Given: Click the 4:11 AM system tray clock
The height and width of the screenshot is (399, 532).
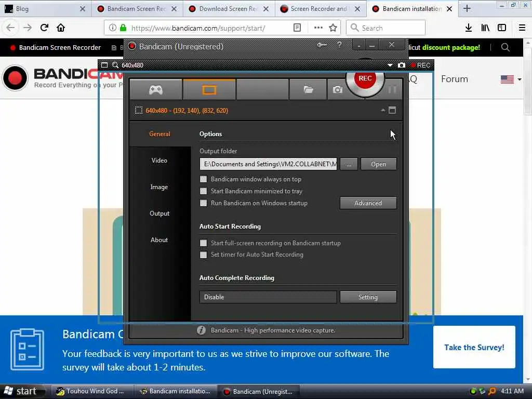Looking at the screenshot, I should [512, 391].
